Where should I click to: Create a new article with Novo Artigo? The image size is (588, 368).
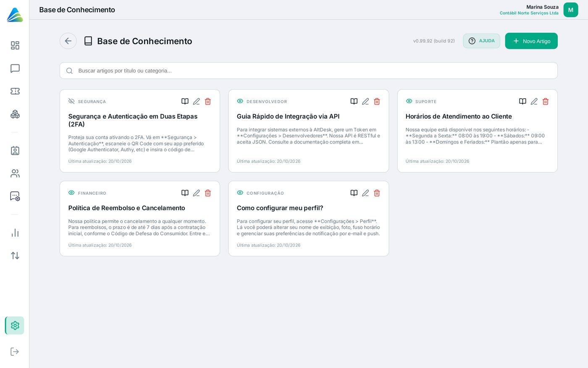point(531,41)
